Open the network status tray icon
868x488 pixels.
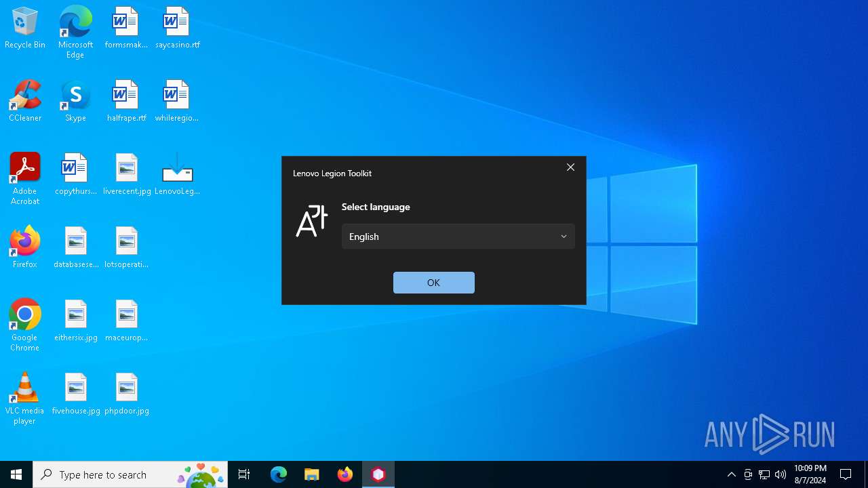coord(764,474)
